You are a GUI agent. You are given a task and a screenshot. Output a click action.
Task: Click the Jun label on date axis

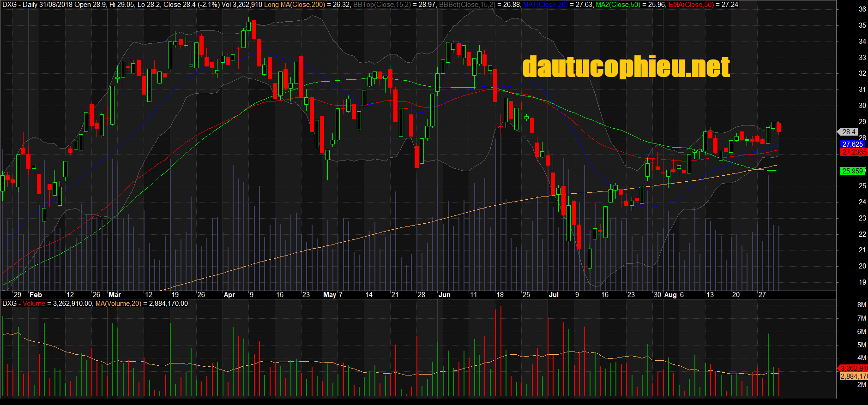pos(444,295)
